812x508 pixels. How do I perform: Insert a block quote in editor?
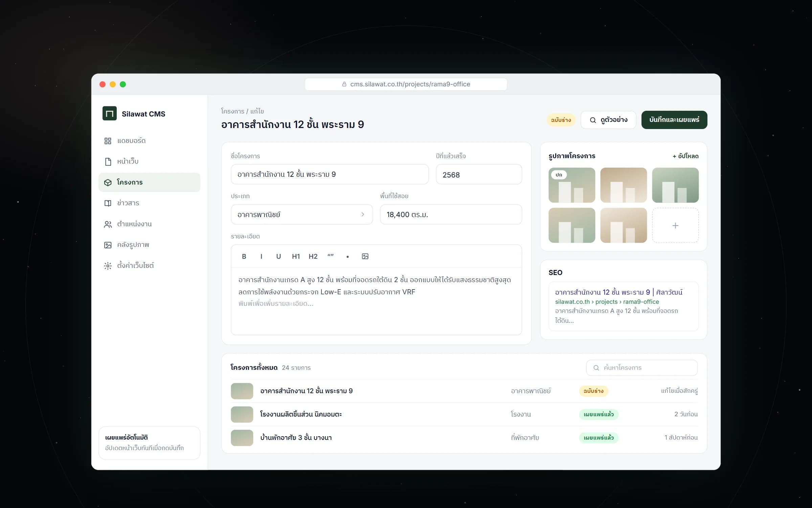coord(331,256)
